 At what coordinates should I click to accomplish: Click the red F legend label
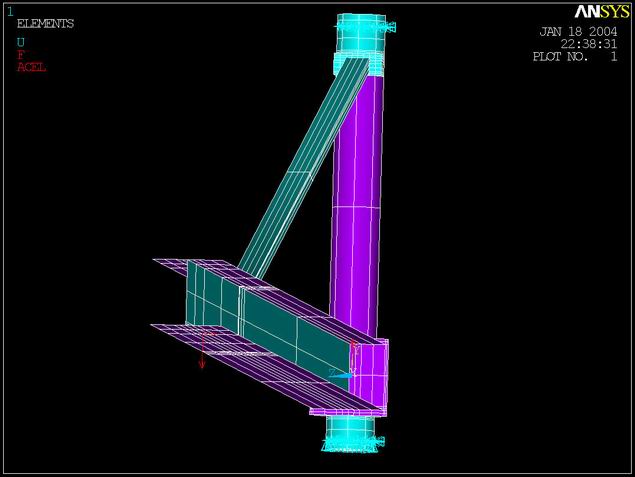tap(21, 55)
